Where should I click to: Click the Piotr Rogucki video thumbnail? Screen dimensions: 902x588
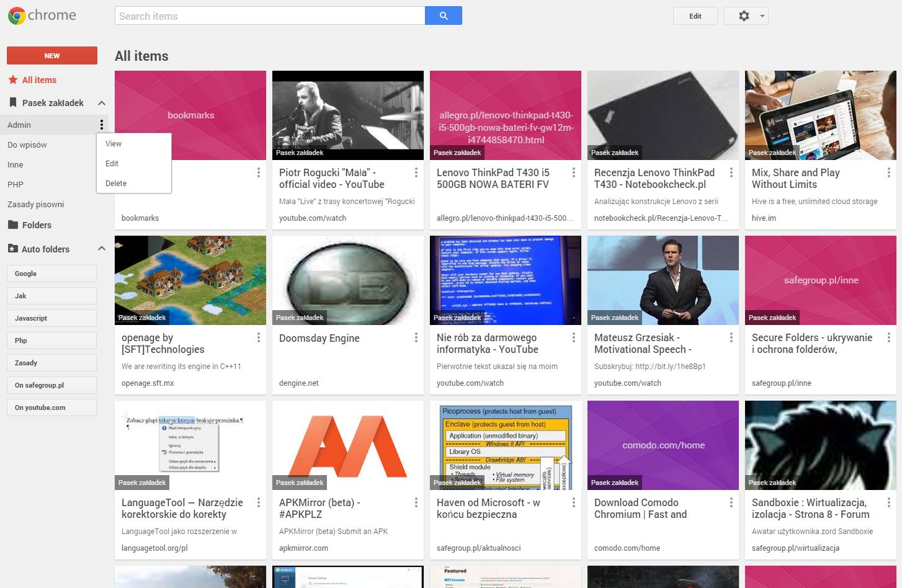coord(348,115)
